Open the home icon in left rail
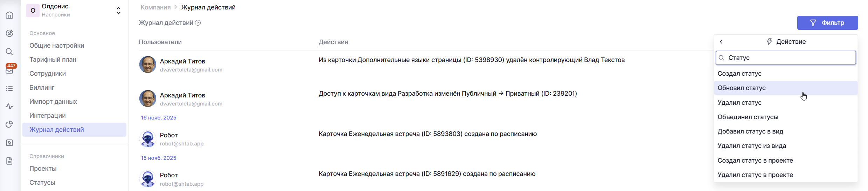 [x=9, y=15]
